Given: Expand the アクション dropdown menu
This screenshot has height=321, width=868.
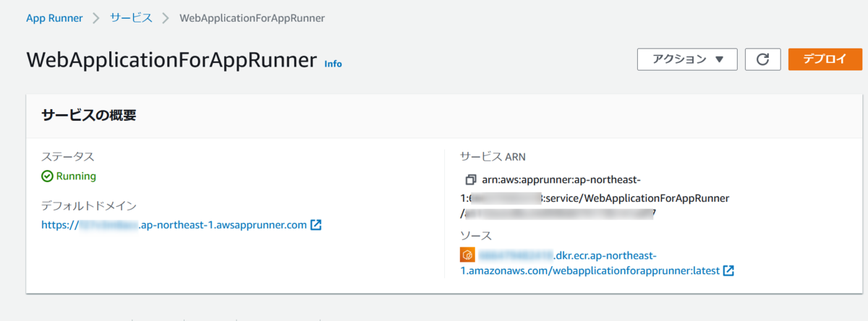Looking at the screenshot, I should click(x=687, y=59).
